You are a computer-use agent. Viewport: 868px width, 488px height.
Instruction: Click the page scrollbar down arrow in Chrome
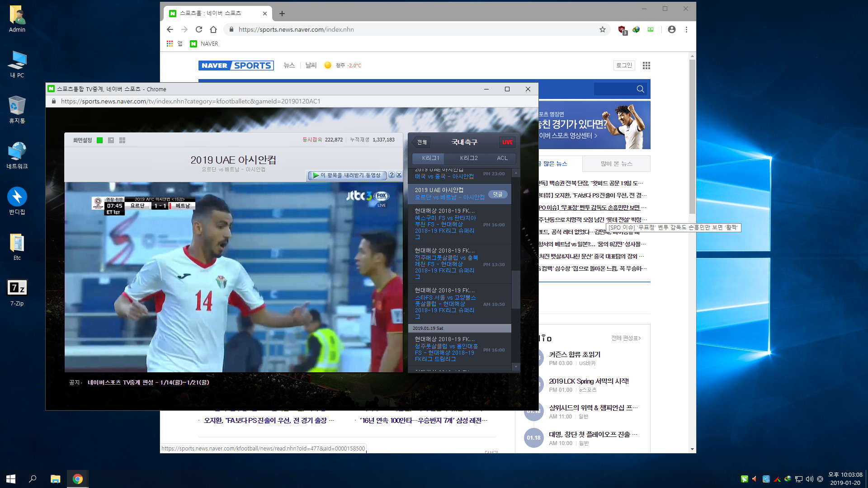tap(692, 449)
